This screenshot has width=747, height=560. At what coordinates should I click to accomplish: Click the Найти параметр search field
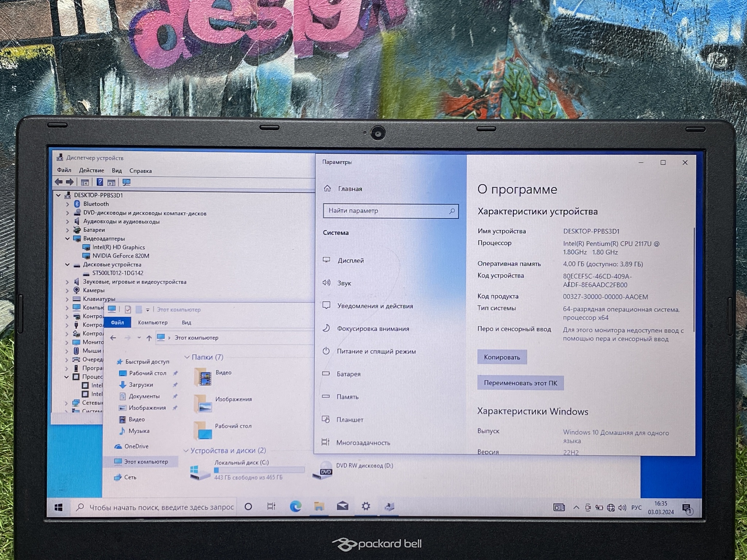(x=387, y=211)
